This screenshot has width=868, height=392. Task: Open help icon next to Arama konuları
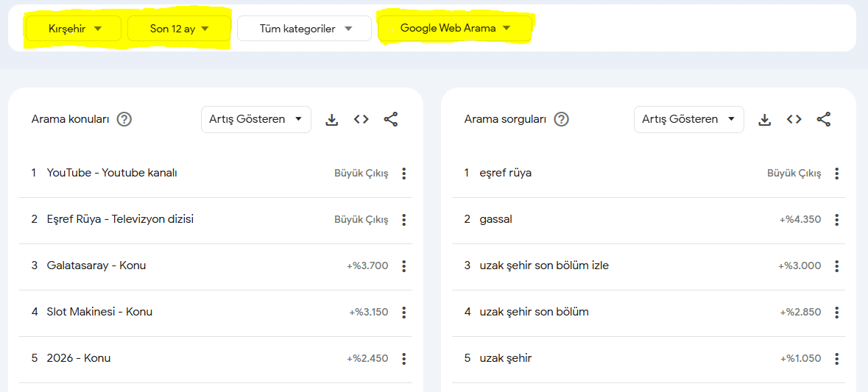point(124,119)
